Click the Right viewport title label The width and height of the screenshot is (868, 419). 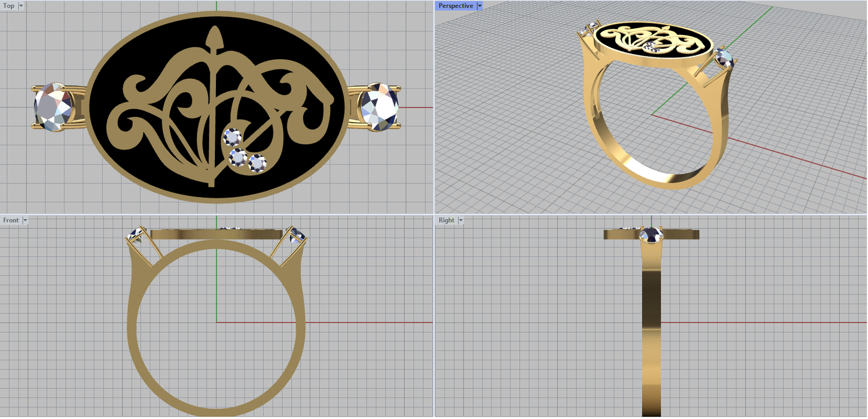click(446, 220)
